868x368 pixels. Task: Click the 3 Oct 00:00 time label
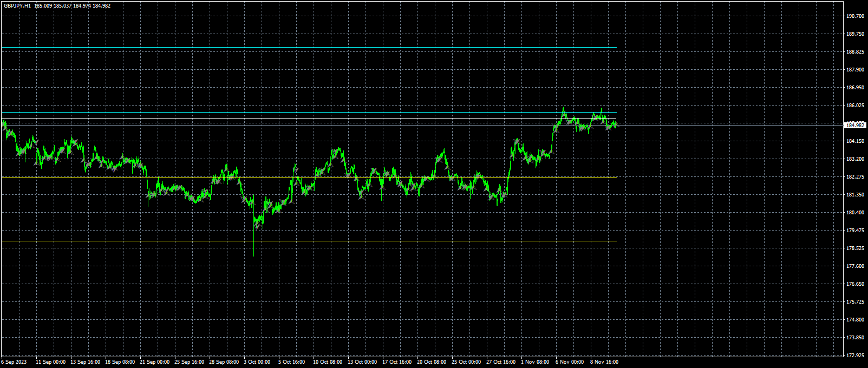point(257,362)
